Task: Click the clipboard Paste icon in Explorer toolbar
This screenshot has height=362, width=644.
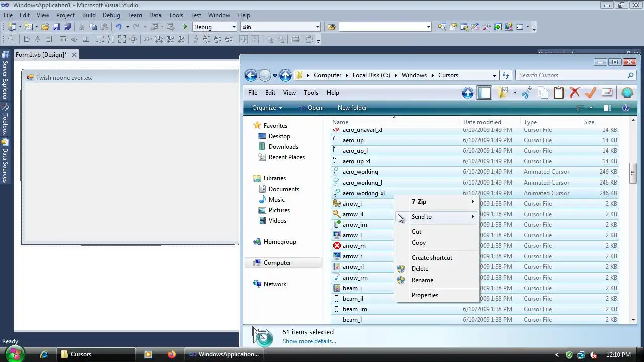Action: pyautogui.click(x=558, y=93)
